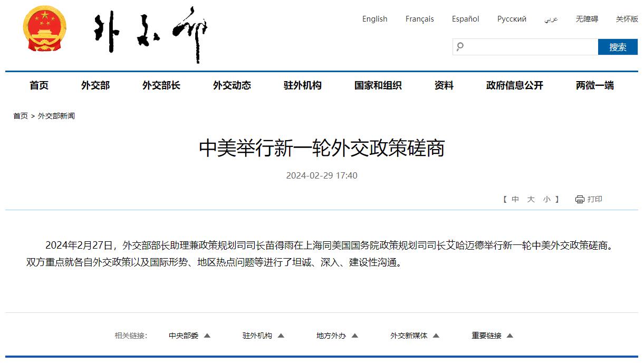Expand the 地方外办 links list
The image size is (644, 364).
[337, 336]
